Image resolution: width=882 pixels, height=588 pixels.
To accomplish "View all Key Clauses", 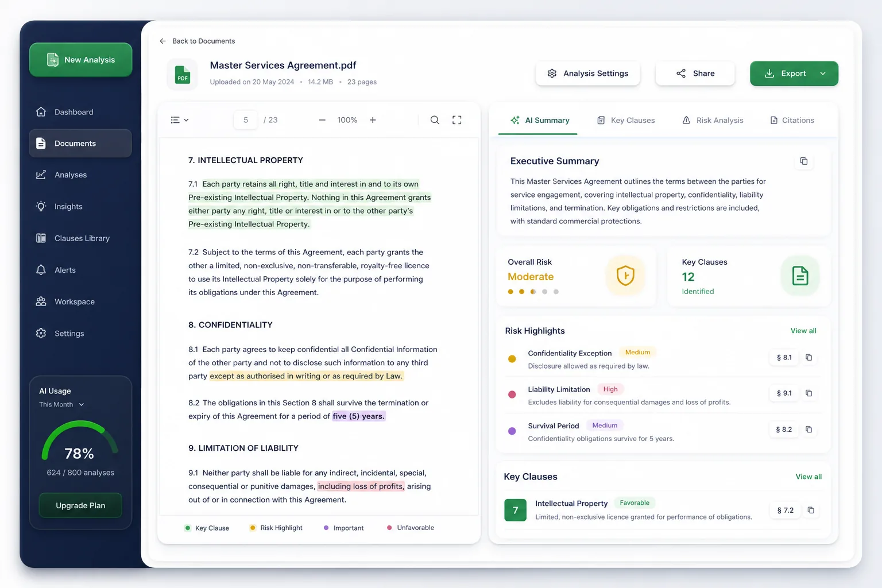I will pyautogui.click(x=808, y=477).
